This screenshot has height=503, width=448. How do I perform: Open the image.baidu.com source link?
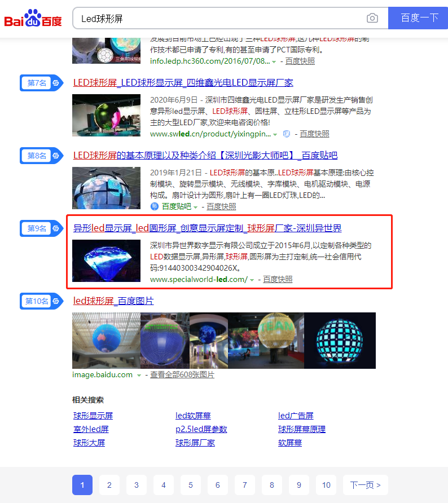[x=102, y=374]
